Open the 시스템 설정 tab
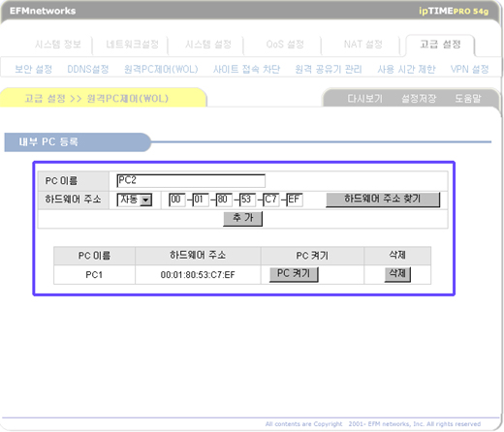The width and height of the screenshot is (504, 432). click(208, 45)
